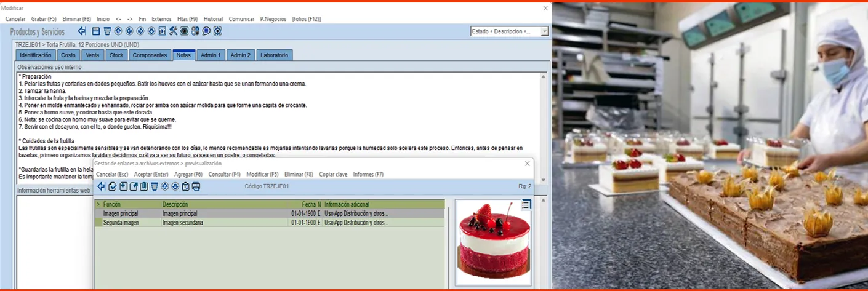Click the back arrow icon beside Productos y Servicios
Image resolution: width=868 pixels, height=291 pixels.
82,31
